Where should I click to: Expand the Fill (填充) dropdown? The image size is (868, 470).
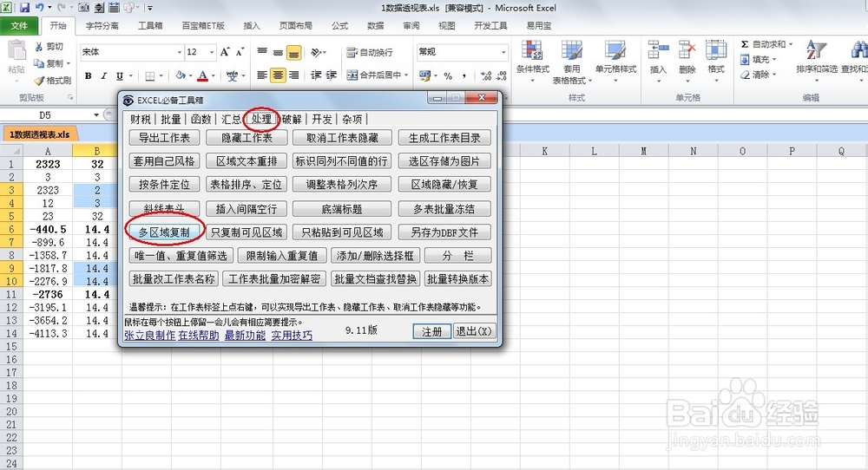coord(774,59)
